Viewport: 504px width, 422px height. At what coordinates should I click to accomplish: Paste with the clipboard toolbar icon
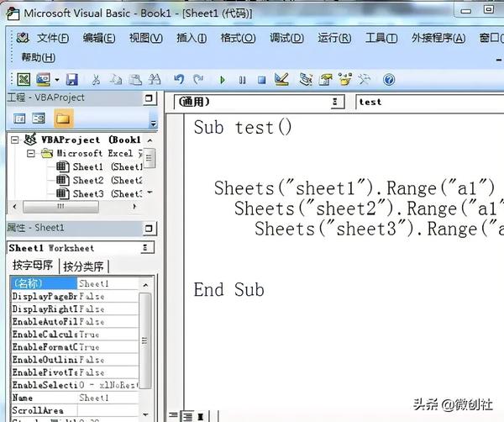coord(135,80)
